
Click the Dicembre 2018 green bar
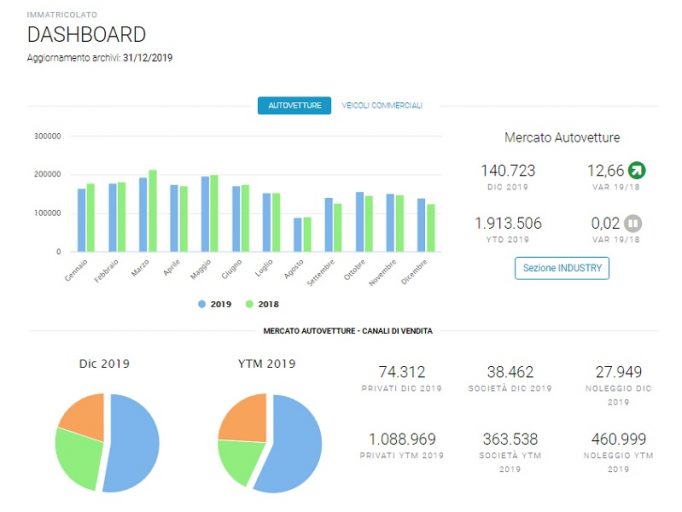pos(431,228)
